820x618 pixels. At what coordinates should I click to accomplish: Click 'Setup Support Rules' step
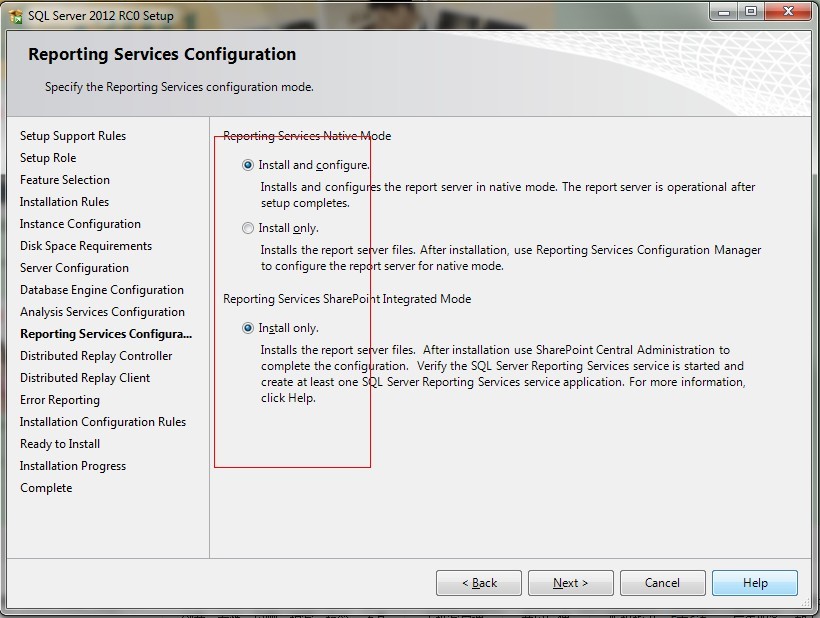pos(73,136)
